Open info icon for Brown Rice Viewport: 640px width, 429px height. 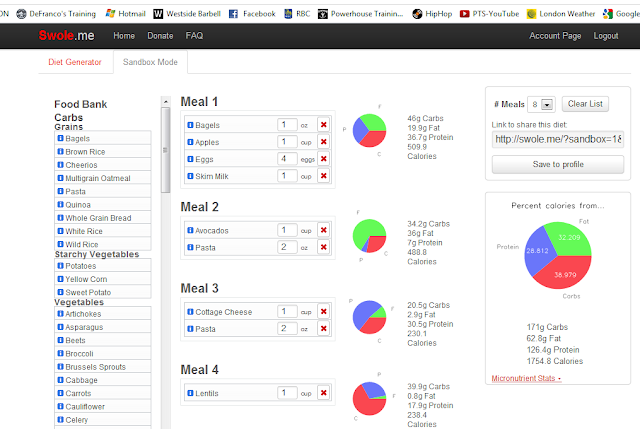[x=60, y=151]
